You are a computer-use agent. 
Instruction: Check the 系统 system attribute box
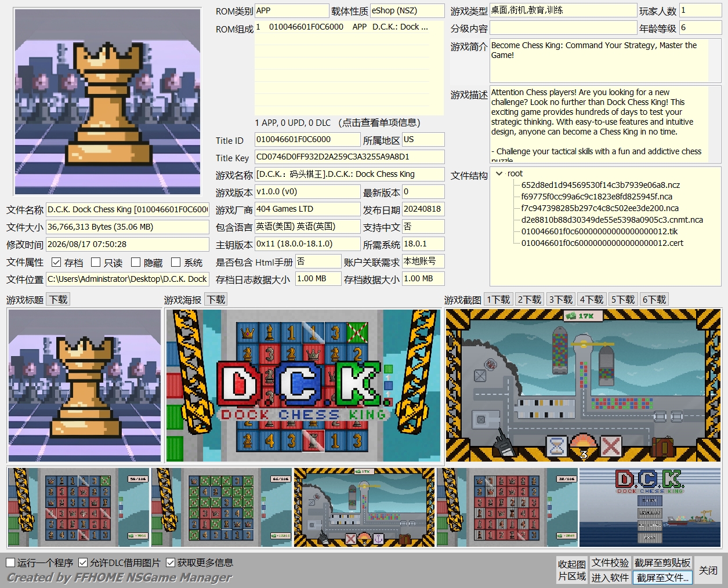pos(176,262)
